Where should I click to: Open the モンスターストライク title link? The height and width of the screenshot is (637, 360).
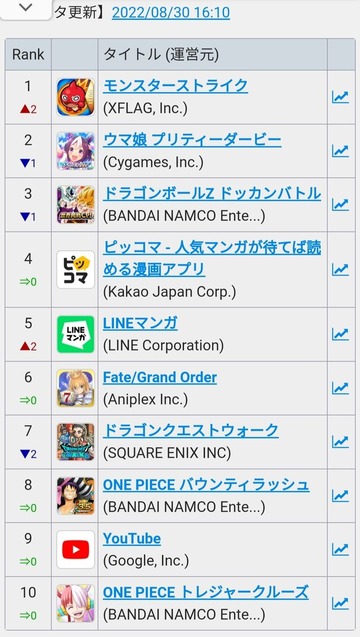coord(175,86)
